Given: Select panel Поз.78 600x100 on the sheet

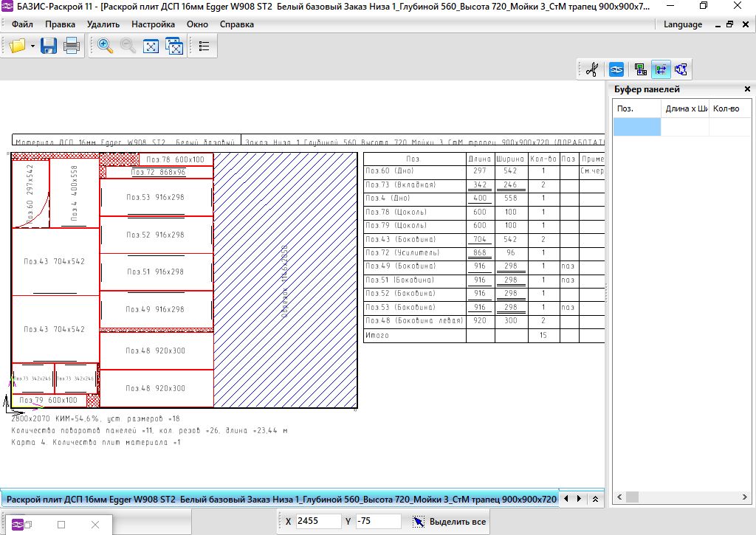Looking at the screenshot, I should (x=176, y=159).
